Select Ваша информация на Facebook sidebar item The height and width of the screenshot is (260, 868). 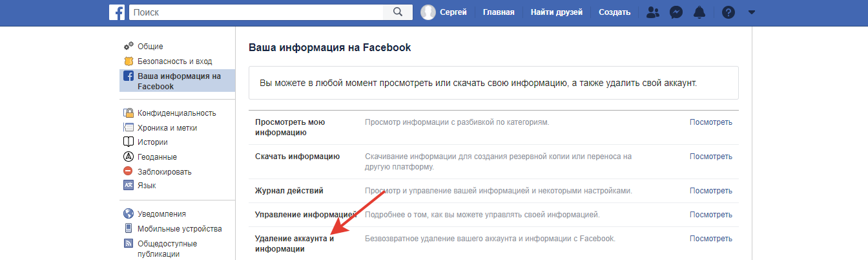[178, 81]
